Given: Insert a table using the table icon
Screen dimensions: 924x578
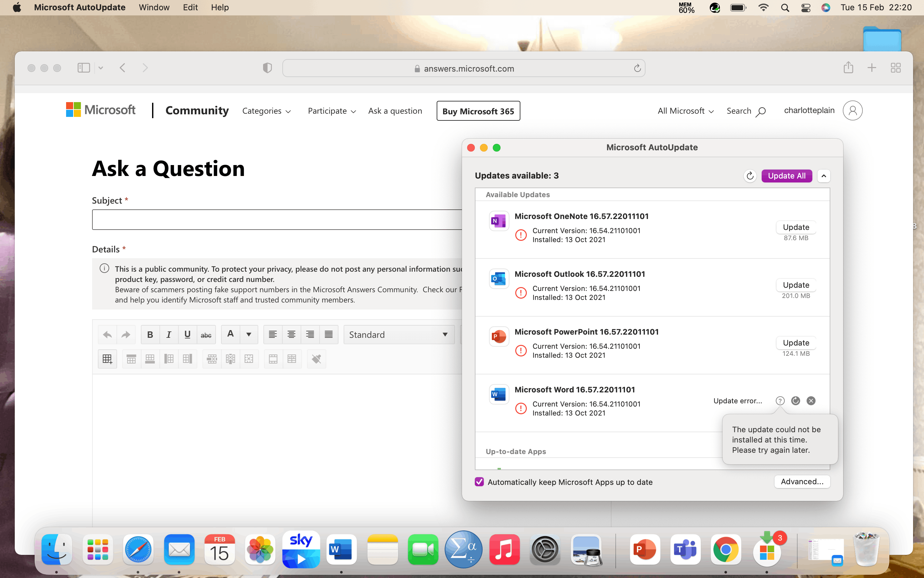Looking at the screenshot, I should click(x=107, y=359).
